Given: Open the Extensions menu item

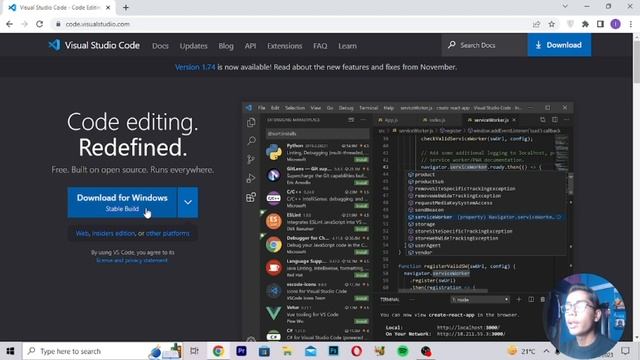Looking at the screenshot, I should coord(284,46).
